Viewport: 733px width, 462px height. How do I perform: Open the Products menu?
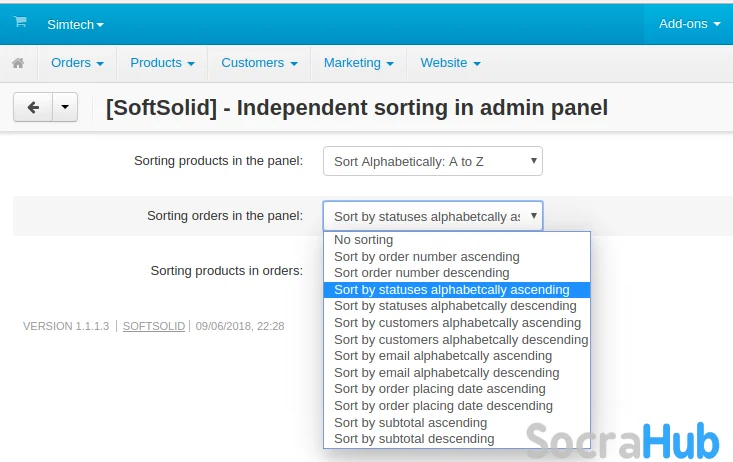pyautogui.click(x=162, y=63)
